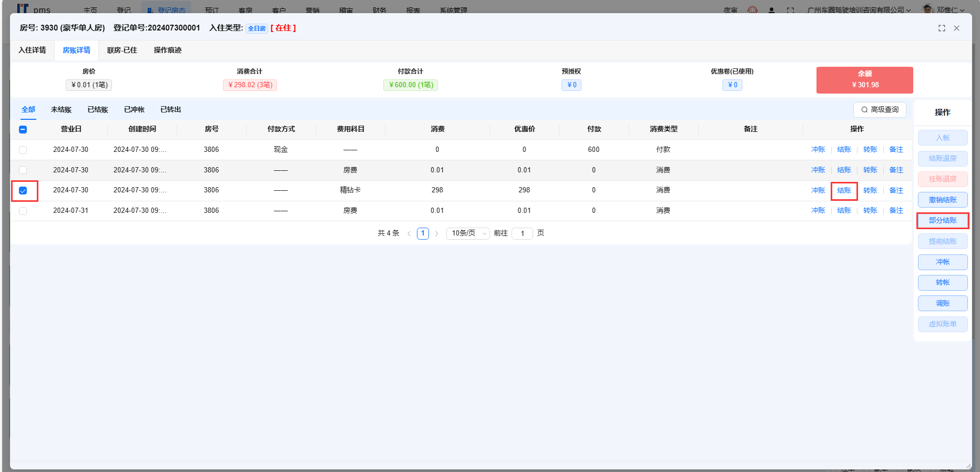The width and height of the screenshot is (980, 472).
Task: Go to previous page arrow
Action: [x=409, y=233]
